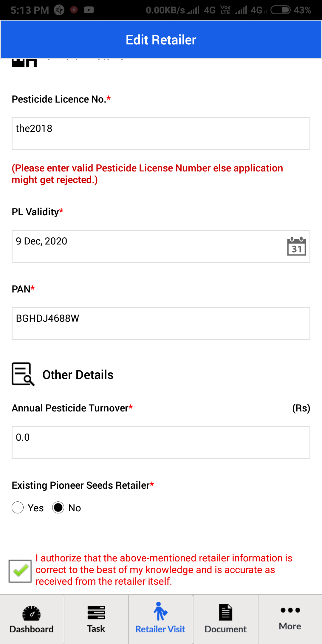Tap the Official Details building icon

tap(24, 62)
